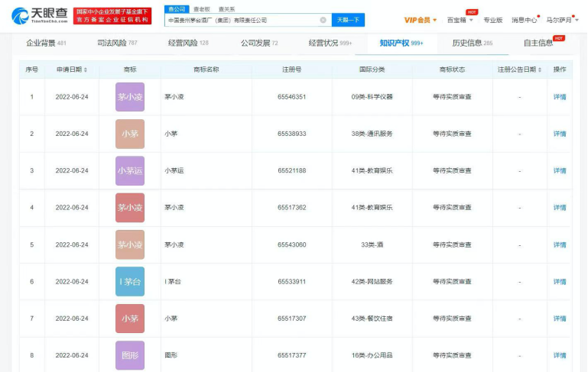Switch to the 司法风险 tab
The height and width of the screenshot is (372, 588).
coord(117,44)
